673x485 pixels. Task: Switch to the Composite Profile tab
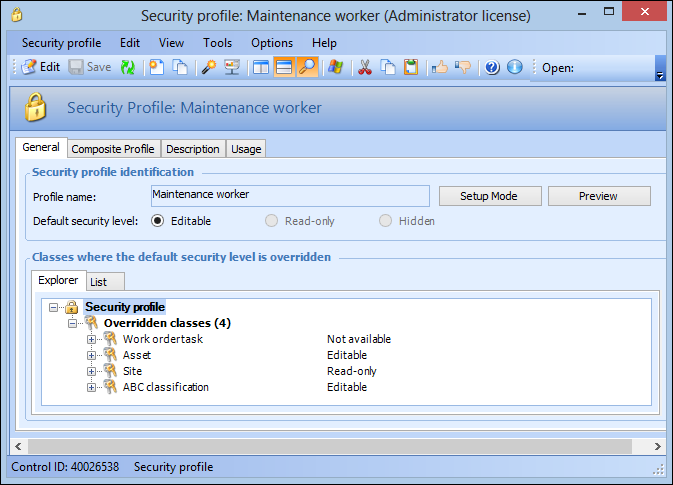(113, 149)
